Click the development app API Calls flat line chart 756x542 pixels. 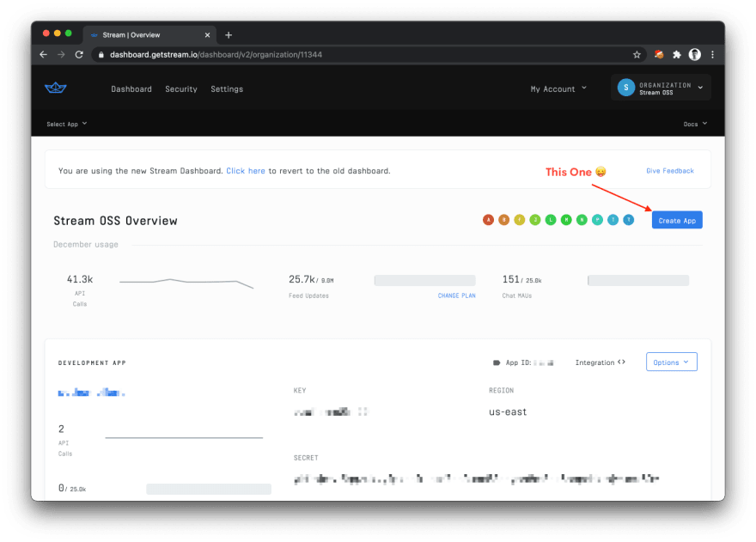point(184,437)
